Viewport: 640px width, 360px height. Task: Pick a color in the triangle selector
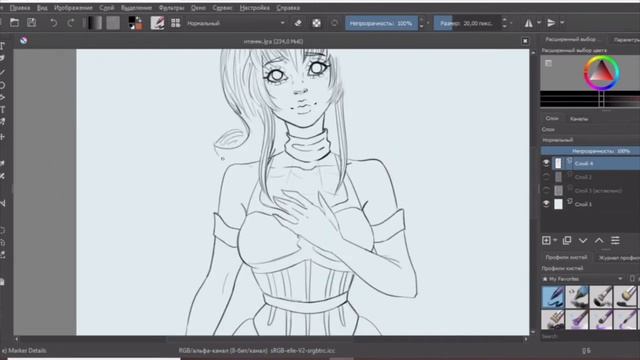tap(602, 73)
